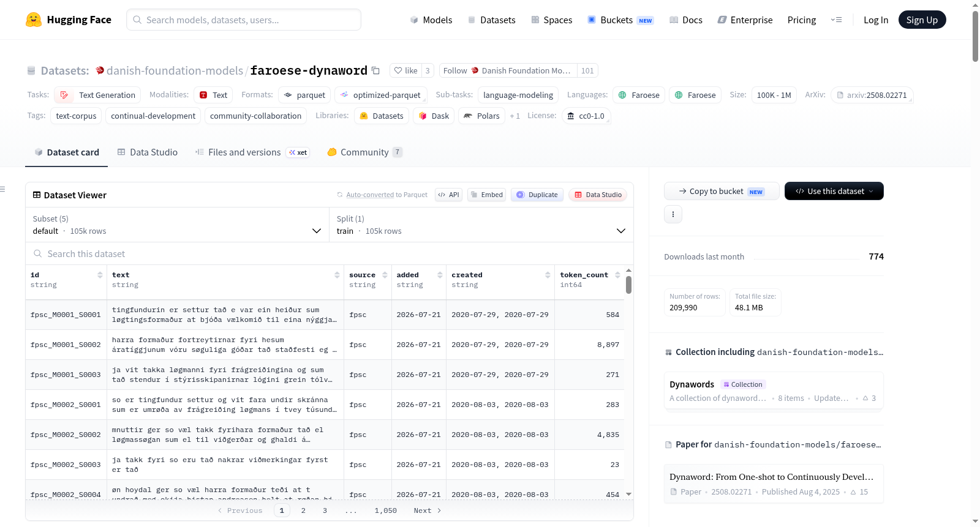Viewport: 980px width, 527px height.
Task: Open the danish-foundation-models organization link
Action: [175, 70]
